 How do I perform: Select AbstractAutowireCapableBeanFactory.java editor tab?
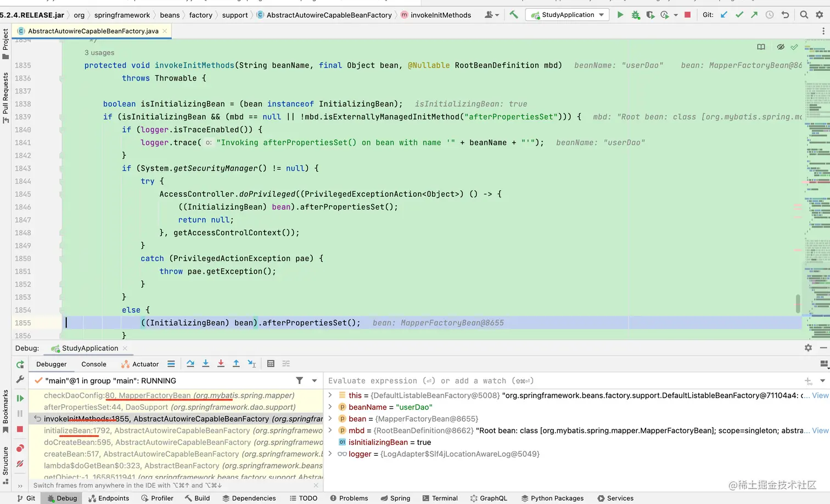(93, 31)
